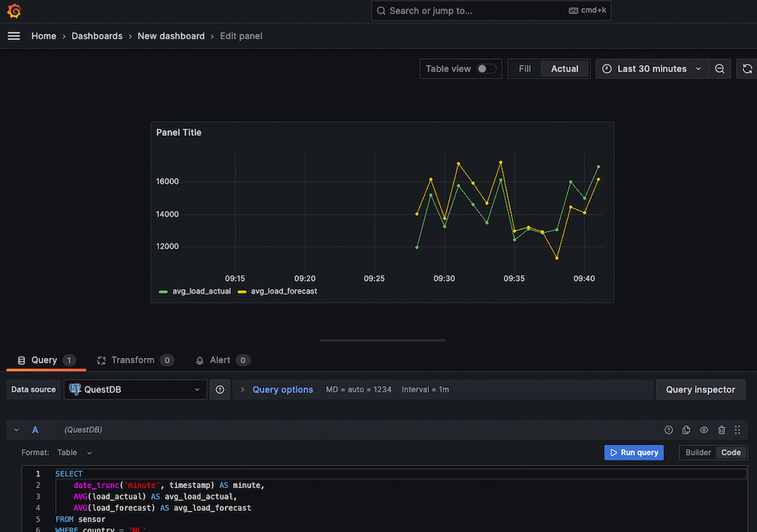
Task: Switch to the Query tab
Action: click(x=46, y=360)
